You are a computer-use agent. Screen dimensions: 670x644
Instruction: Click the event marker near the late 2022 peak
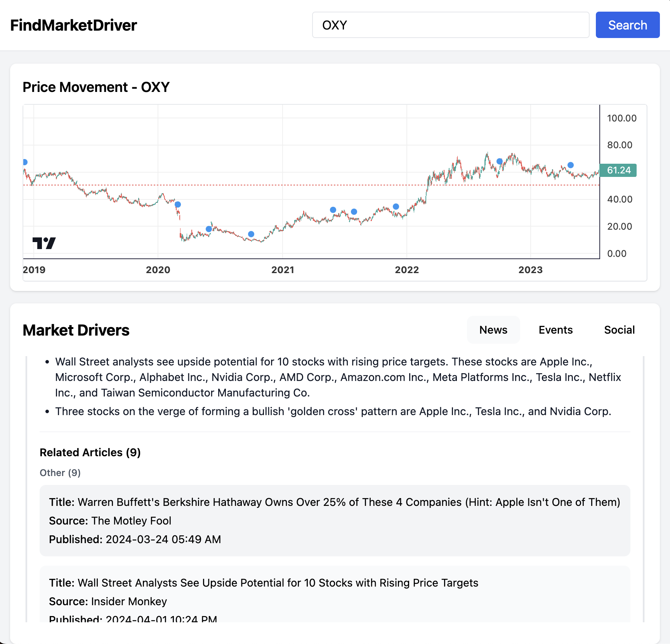click(x=500, y=161)
